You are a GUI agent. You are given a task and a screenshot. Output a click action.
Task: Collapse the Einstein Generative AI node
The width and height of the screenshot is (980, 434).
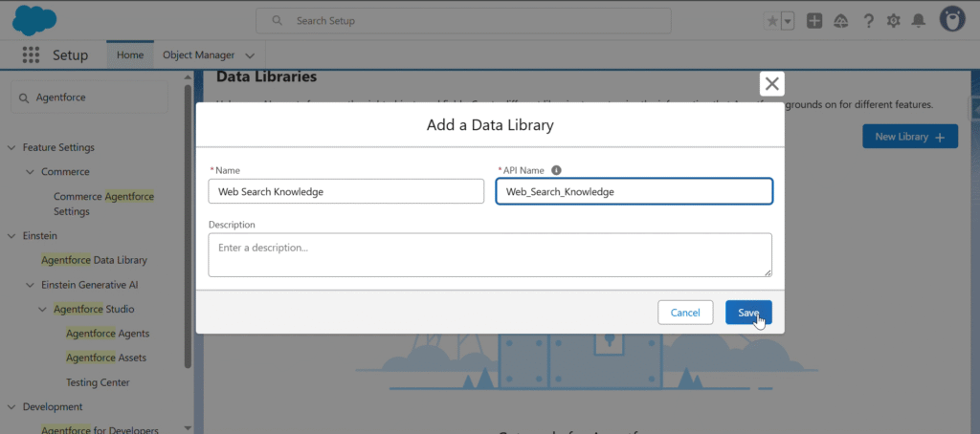[x=30, y=285]
